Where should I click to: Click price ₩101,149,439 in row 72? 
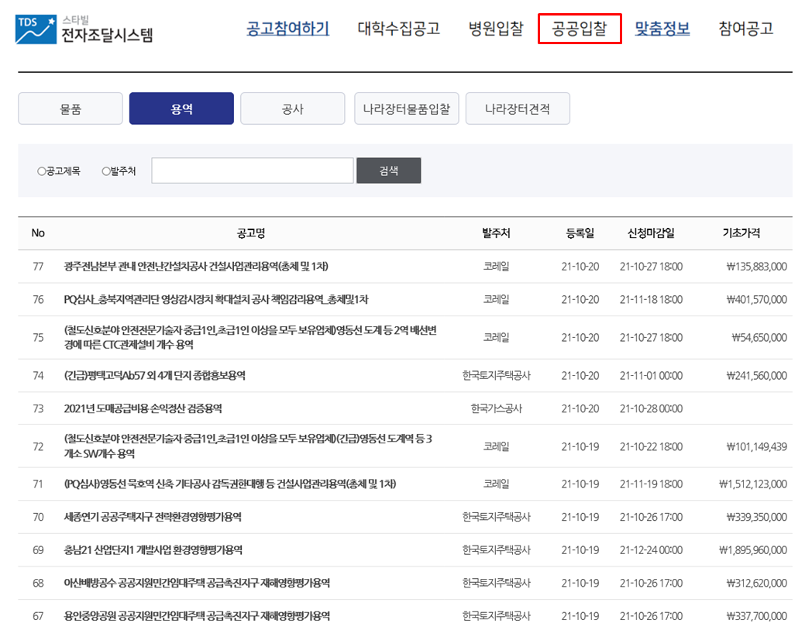click(x=756, y=446)
